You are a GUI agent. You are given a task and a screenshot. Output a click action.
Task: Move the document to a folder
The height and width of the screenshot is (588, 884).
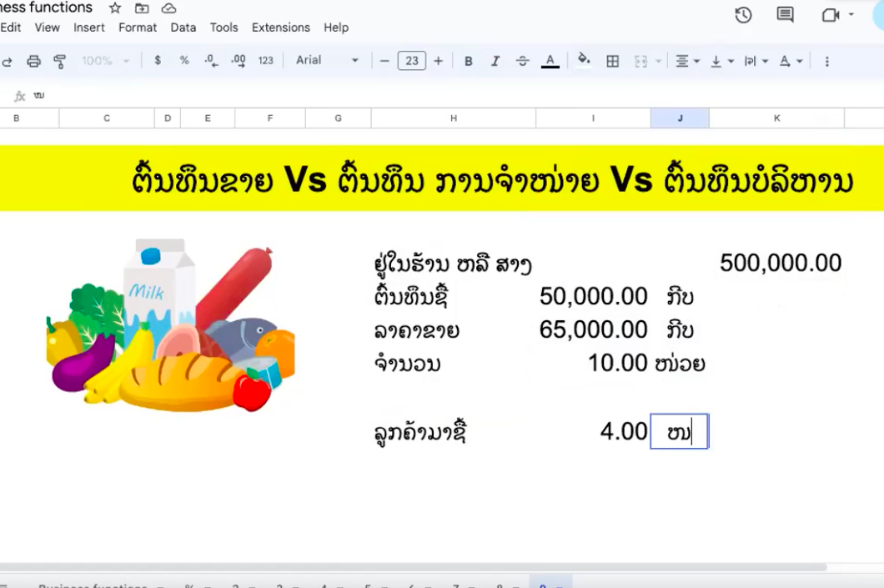142,8
